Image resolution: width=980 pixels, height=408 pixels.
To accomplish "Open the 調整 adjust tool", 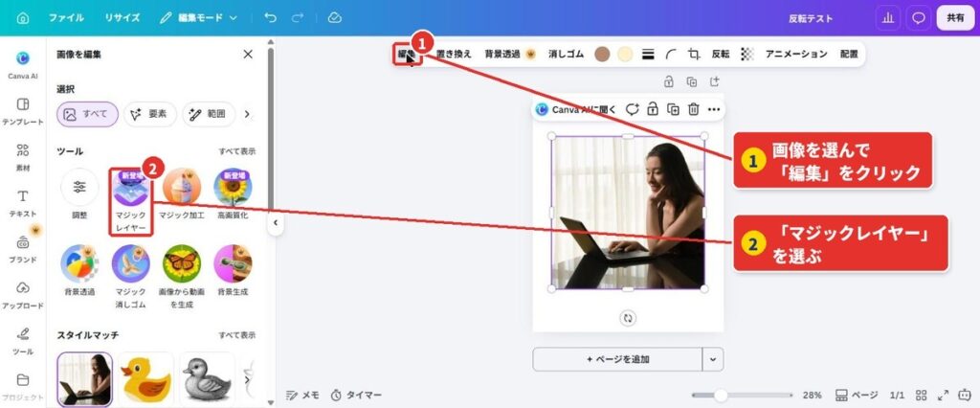I will pyautogui.click(x=79, y=194).
